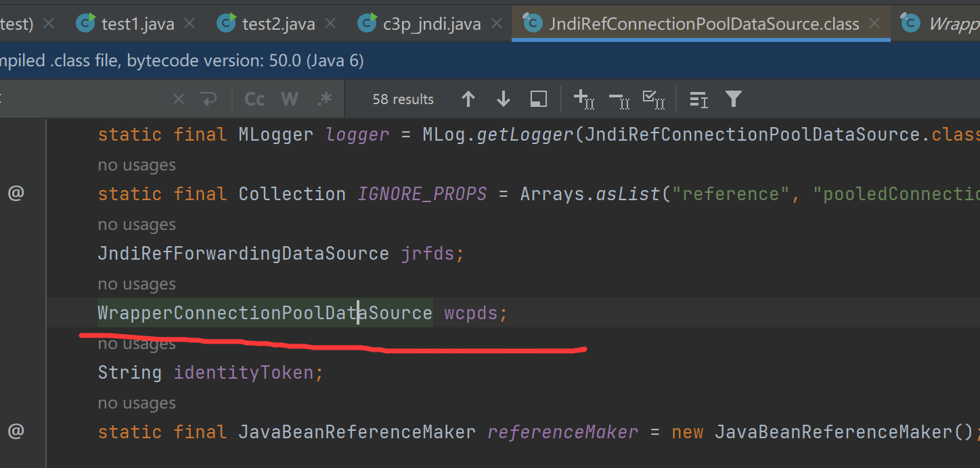Click the new line search icon
The image size is (980, 468).
point(208,99)
